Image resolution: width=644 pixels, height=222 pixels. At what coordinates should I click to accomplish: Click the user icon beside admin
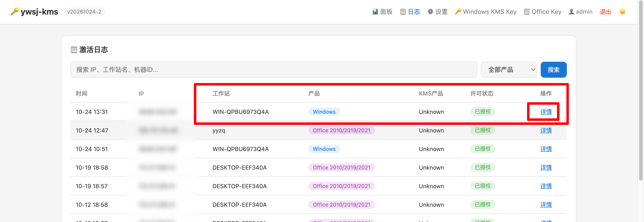click(572, 12)
